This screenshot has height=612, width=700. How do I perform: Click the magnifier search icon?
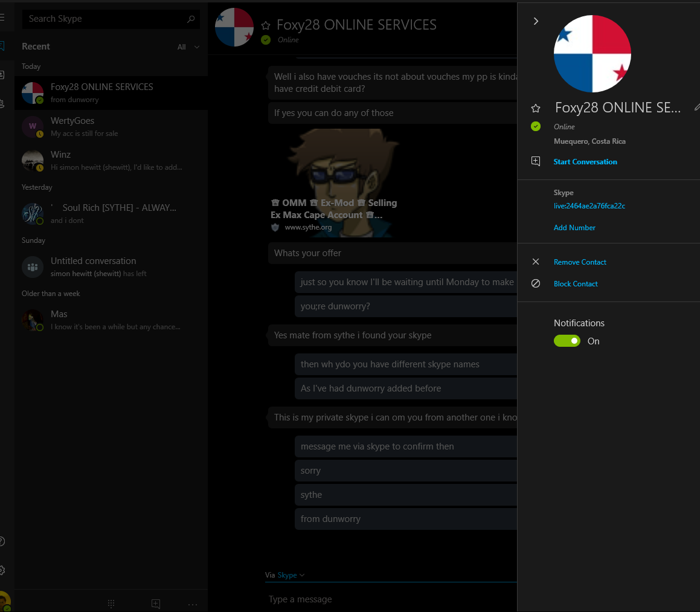click(x=191, y=19)
